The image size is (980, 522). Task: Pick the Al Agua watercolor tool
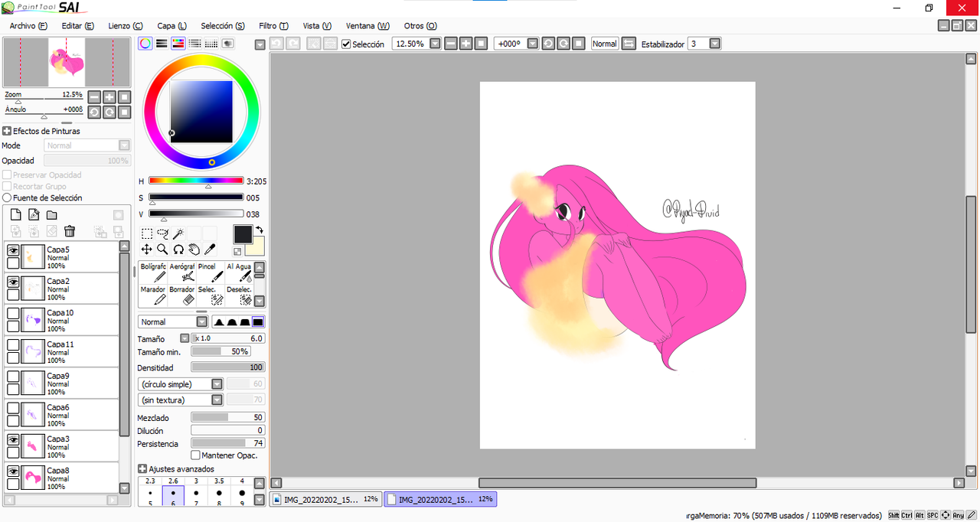(239, 272)
